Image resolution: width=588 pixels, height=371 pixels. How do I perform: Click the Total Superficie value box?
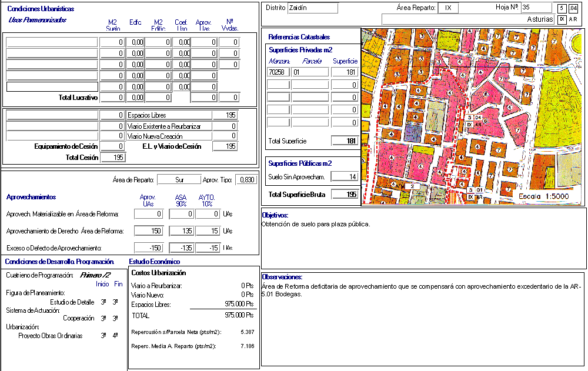tap(345, 141)
